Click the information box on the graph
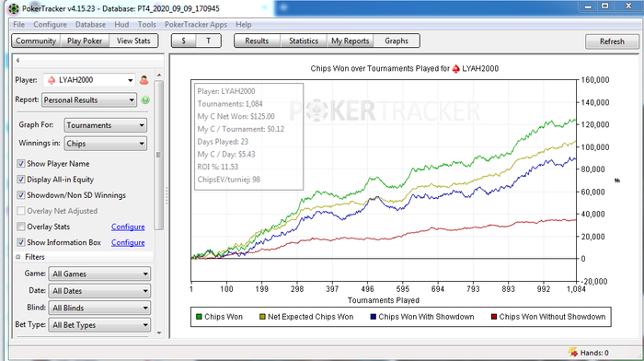This screenshot has height=361, width=644. tap(249, 136)
